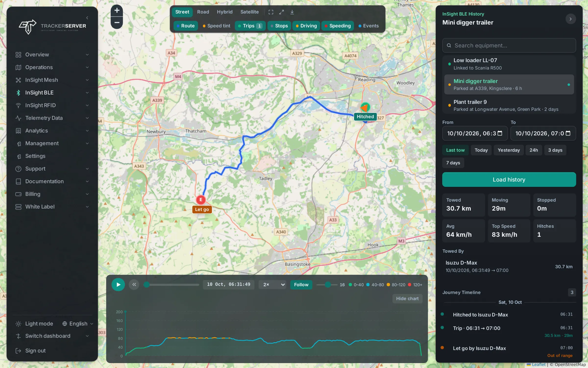Image resolution: width=588 pixels, height=368 pixels.
Task: Toggle the Speed tint layer
Action: point(217,26)
